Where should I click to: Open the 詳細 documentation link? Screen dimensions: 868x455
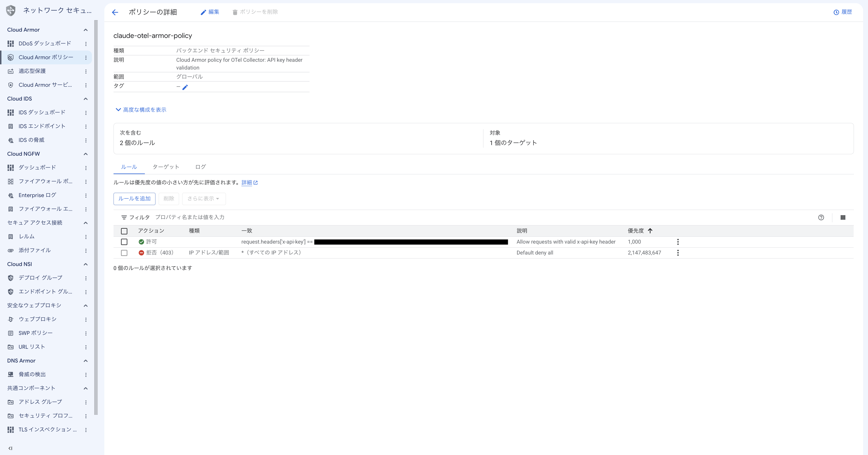click(249, 182)
